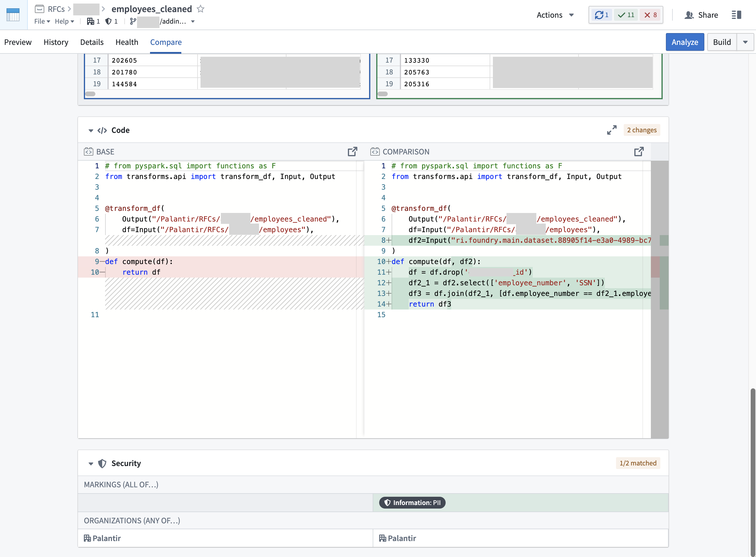Open the BASE code in a new window
Image resolution: width=756 pixels, height=557 pixels.
(353, 152)
